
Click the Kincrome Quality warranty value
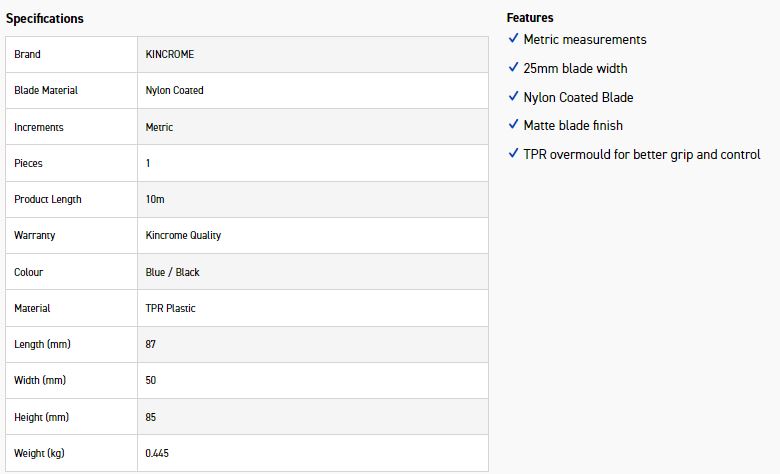[x=183, y=235]
